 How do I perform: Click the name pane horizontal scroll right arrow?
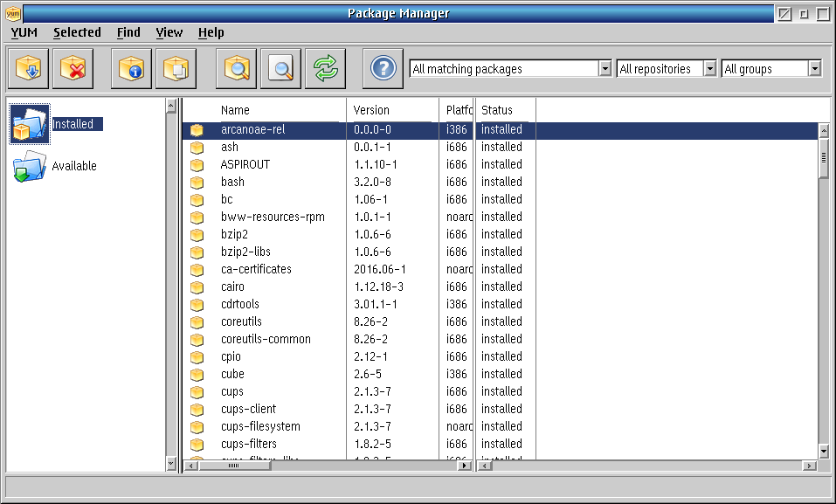pos(465,466)
